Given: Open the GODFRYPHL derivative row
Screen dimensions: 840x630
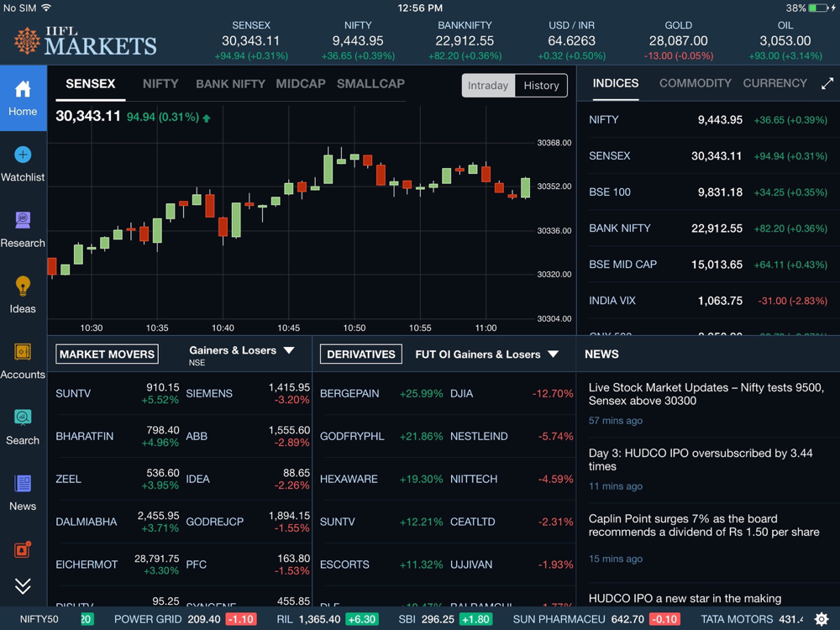Looking at the screenshot, I should point(381,437).
